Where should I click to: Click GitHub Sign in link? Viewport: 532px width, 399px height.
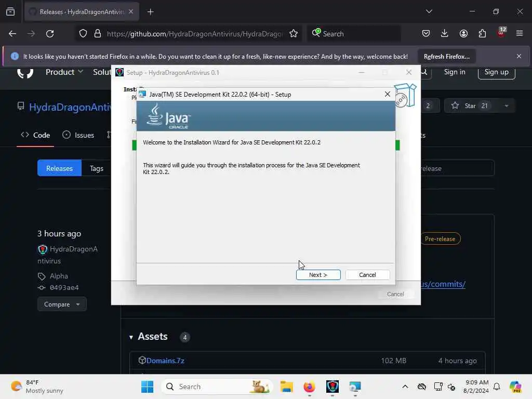(454, 72)
